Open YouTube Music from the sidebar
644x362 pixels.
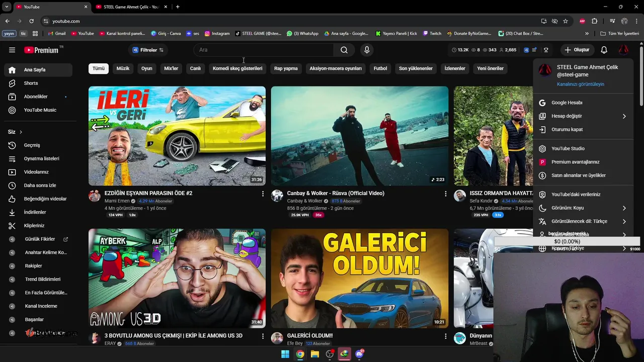coord(38,110)
